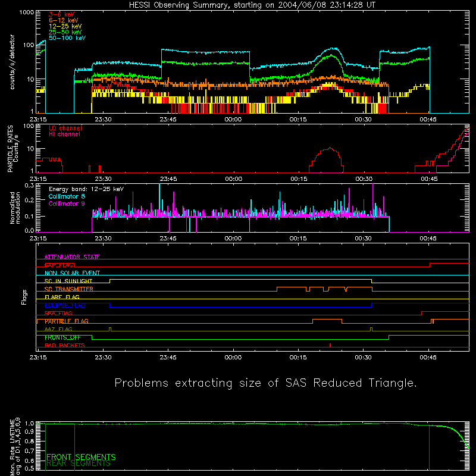Click the FRONTS_OFF flag label
Image resolution: width=476 pixels, height=476 pixels.
coord(62,337)
